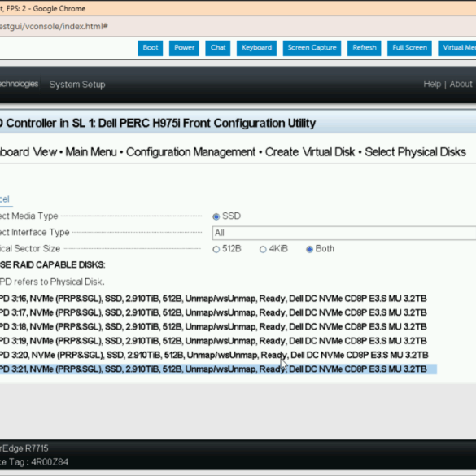Select the 512B sector size option
Viewport: 476px width, 476px height.
click(x=216, y=249)
